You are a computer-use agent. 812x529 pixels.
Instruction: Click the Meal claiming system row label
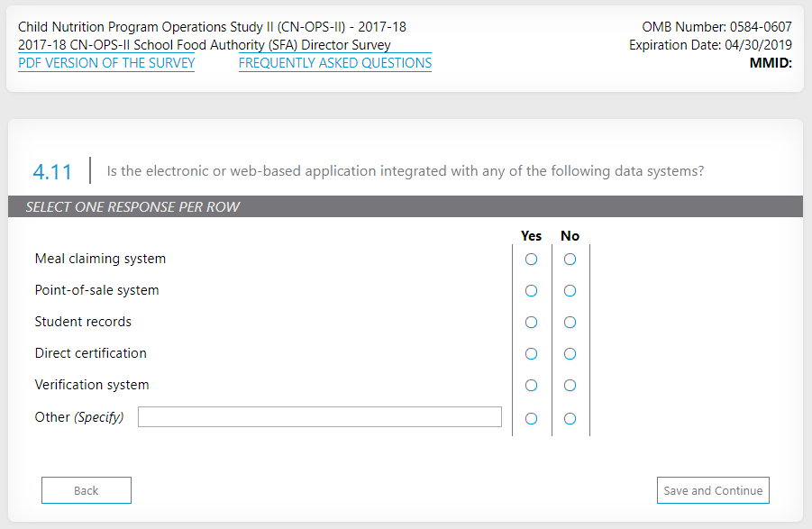100,259
